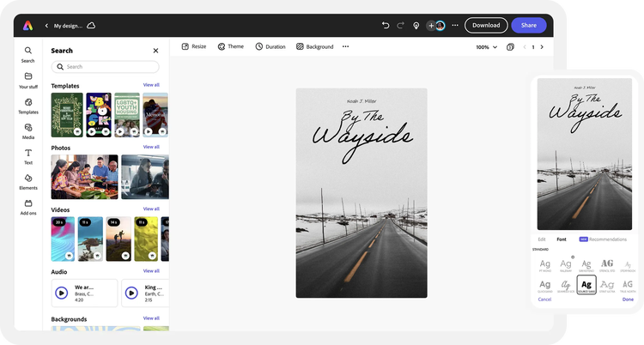Viewport: 644px width, 345px height.
Task: Choose the Source Sans font
Action: point(586,285)
